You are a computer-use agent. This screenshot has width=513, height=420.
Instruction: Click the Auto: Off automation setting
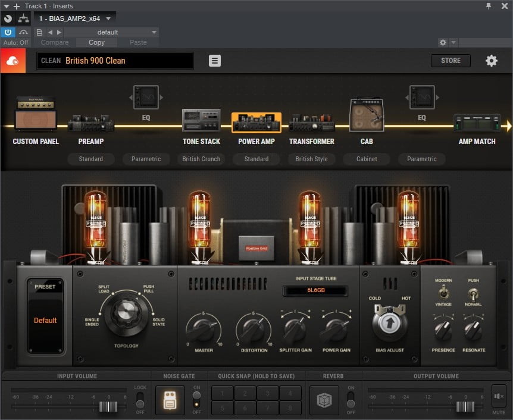coord(15,42)
